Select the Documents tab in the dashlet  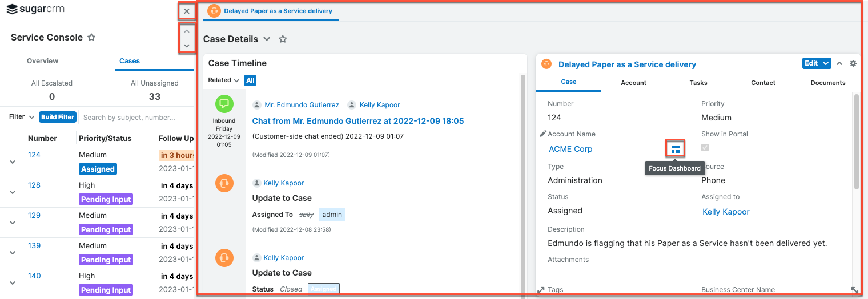[828, 83]
